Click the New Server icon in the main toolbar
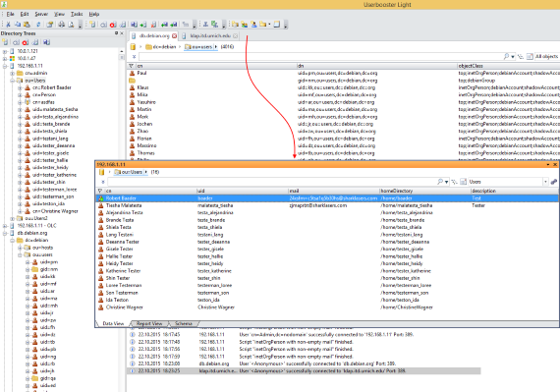Screen dimensions: 560x392 coord(92,25)
